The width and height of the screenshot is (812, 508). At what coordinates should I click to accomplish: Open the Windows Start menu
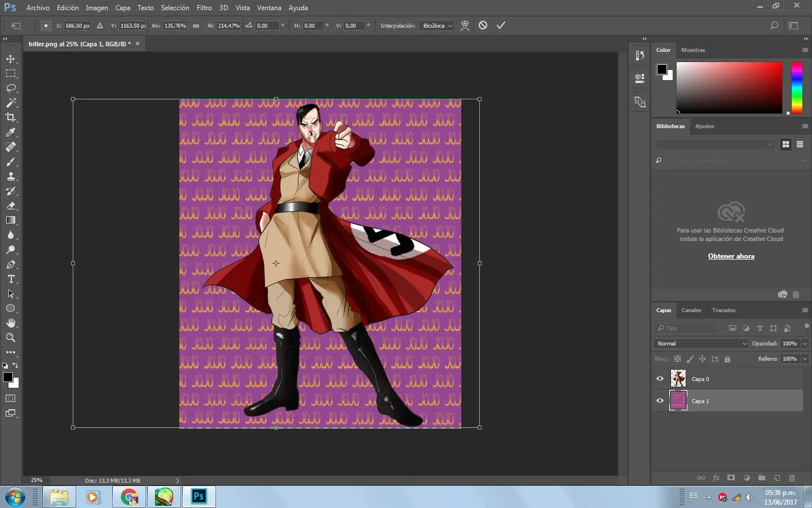point(15,497)
